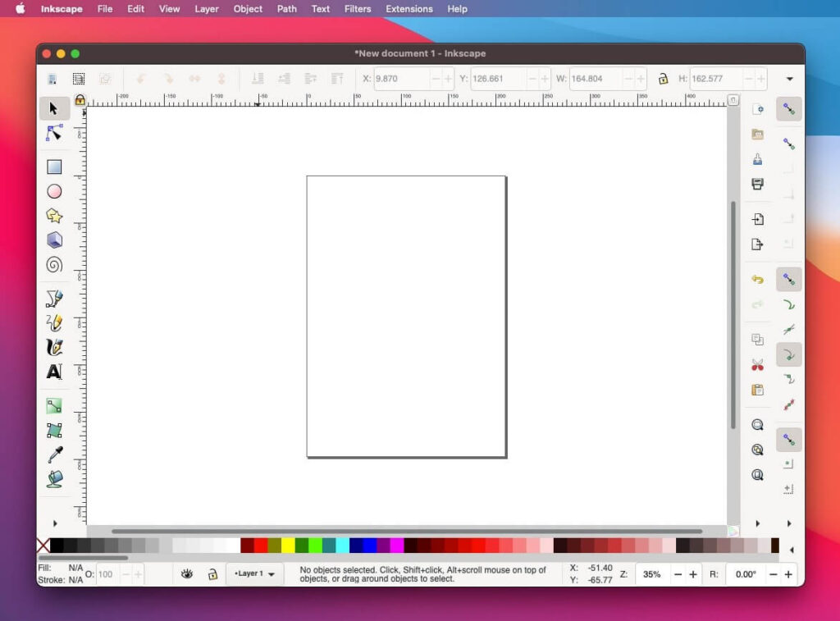840x621 pixels.
Task: Activate the Pen Bezier tool
Action: coord(54,299)
